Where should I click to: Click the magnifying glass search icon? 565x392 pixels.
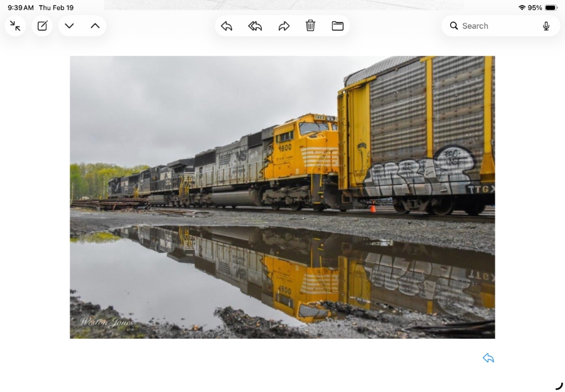pos(454,26)
